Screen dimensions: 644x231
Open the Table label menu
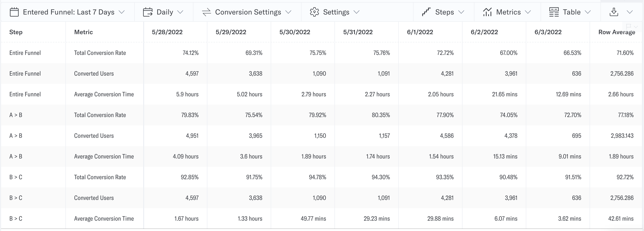pyautogui.click(x=572, y=12)
